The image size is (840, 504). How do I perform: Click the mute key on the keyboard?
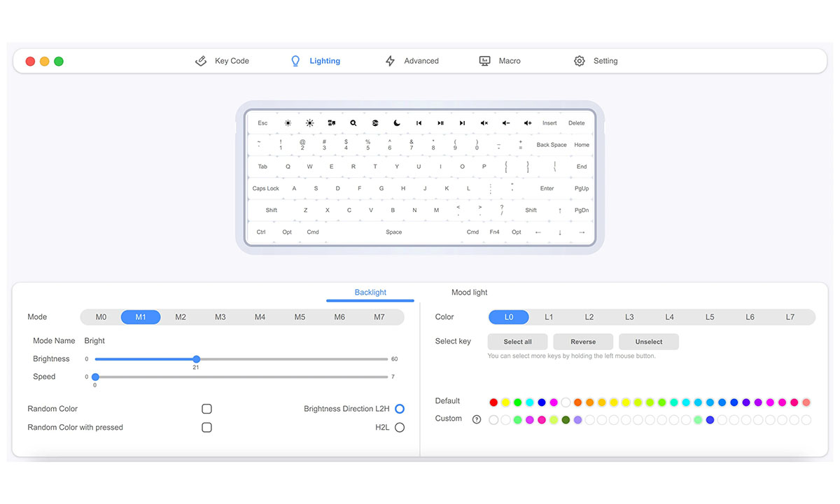pyautogui.click(x=484, y=122)
